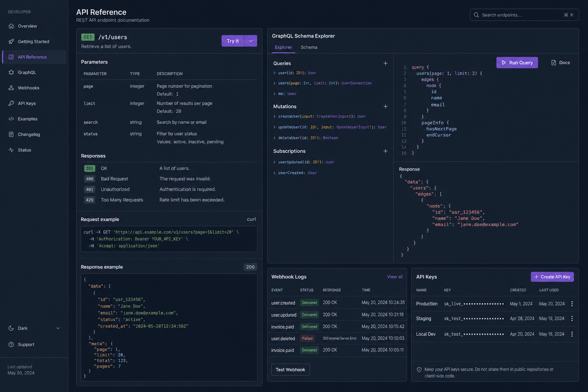Click the 400 Bad Request code
588x392 pixels.
pos(90,179)
